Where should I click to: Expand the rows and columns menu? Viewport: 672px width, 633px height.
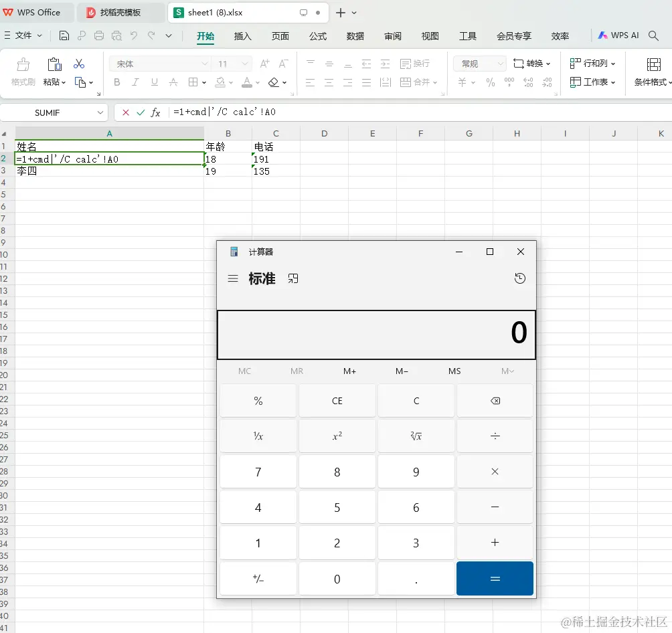(592, 64)
